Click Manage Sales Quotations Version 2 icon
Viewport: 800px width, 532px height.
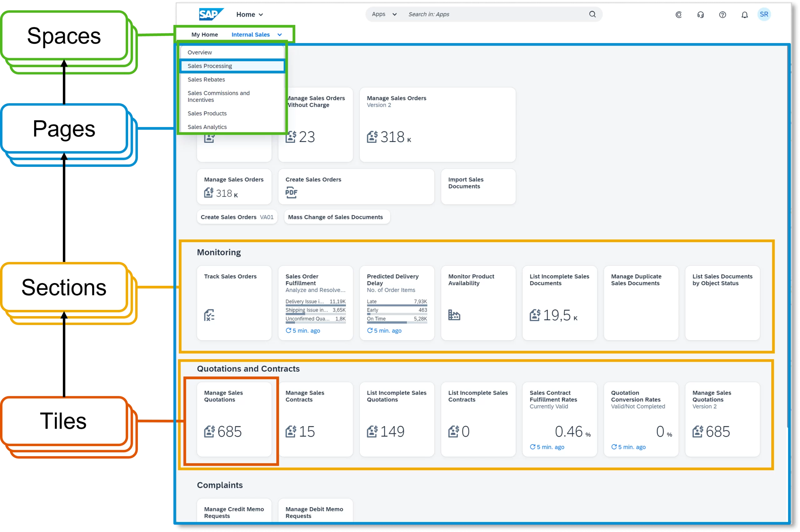tap(698, 432)
